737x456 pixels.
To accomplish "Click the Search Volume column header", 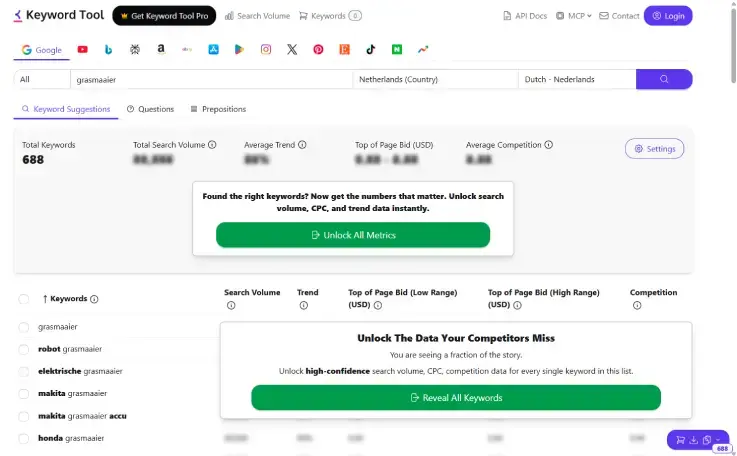I will [x=252, y=292].
